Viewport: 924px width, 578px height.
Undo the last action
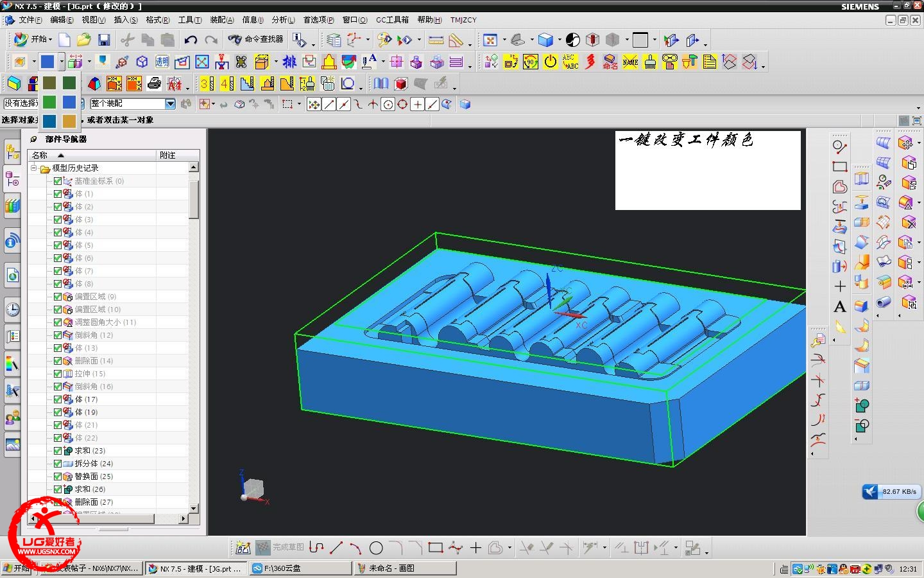click(191, 40)
